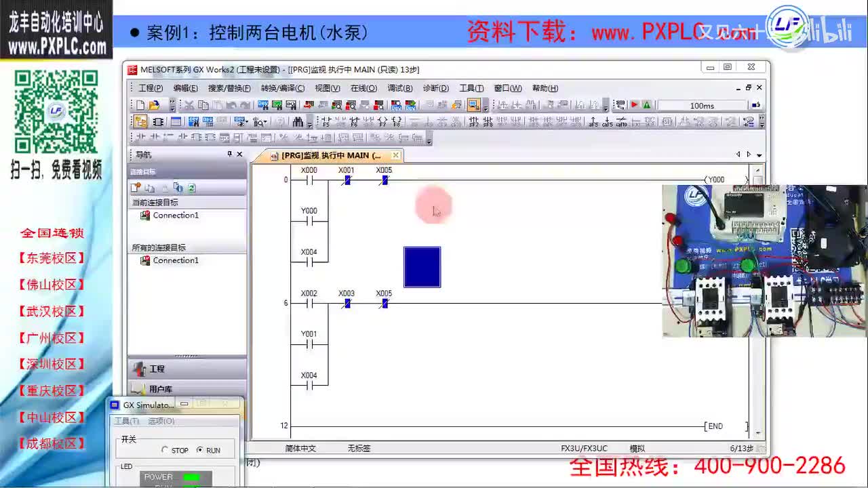
Task: Open the 用户库 navigation section button
Action: point(187,389)
